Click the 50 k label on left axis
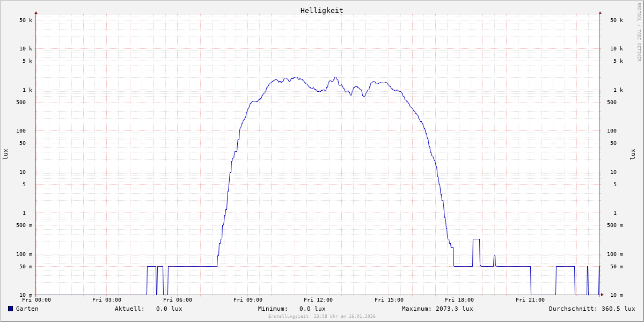Viewport: 644px width, 322px height. pyautogui.click(x=26, y=20)
